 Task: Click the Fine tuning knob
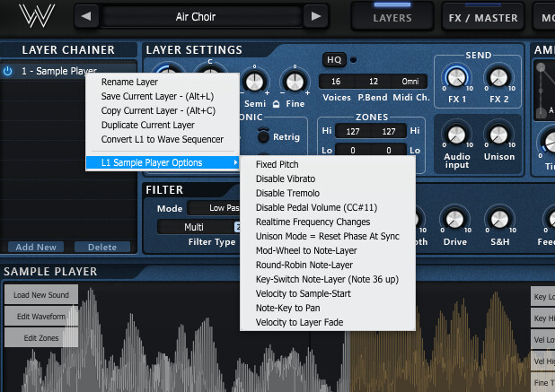(x=295, y=82)
